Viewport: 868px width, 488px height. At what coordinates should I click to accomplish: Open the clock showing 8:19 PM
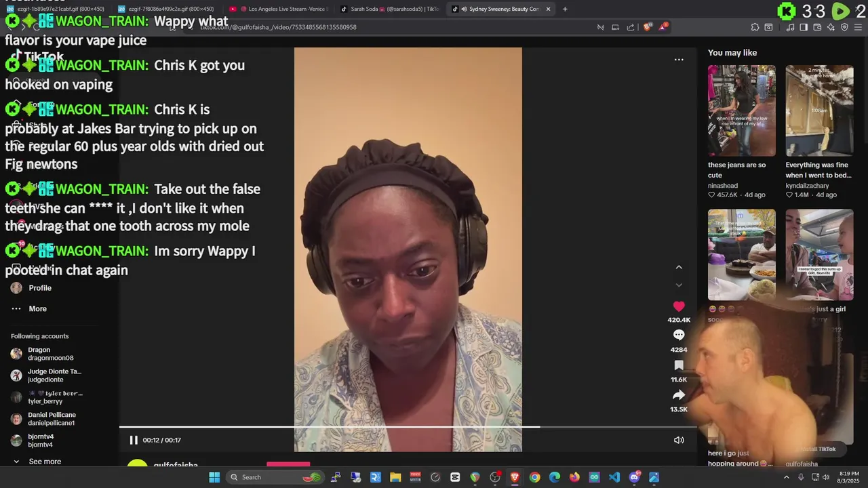click(849, 477)
